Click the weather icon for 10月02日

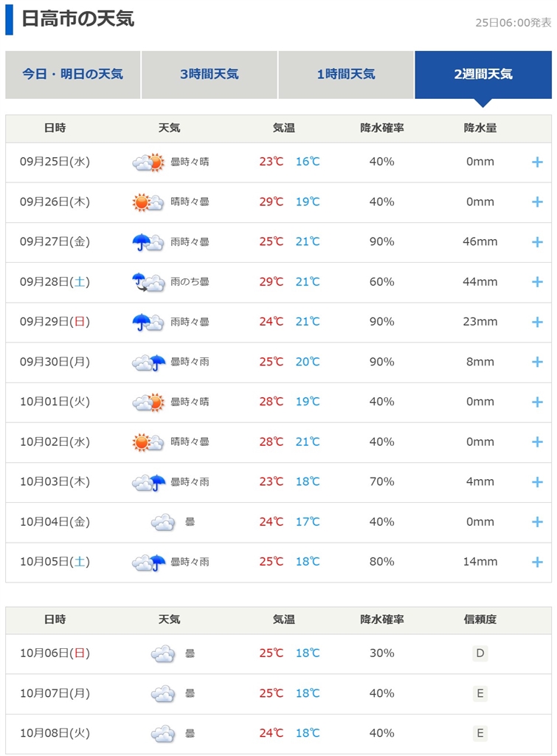click(x=148, y=441)
